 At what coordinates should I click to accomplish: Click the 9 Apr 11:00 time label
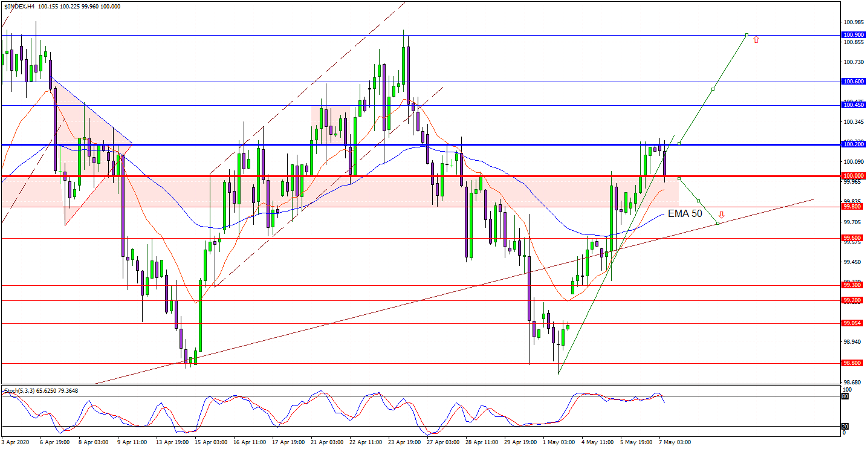coord(133,442)
